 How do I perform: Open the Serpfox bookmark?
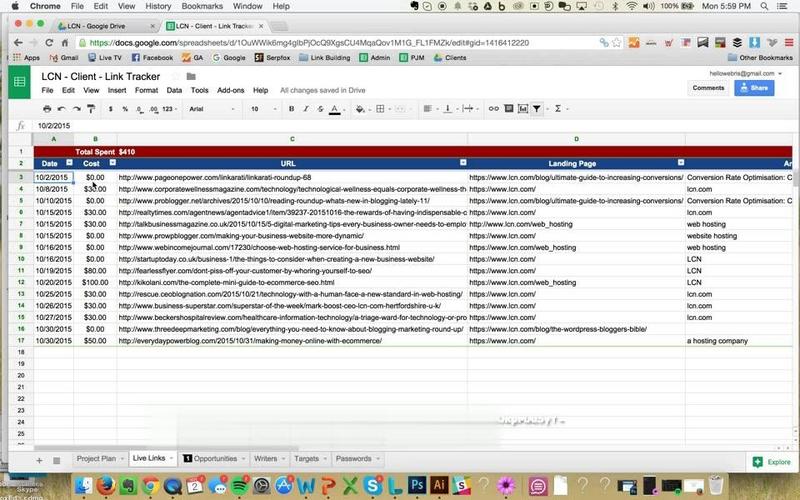click(x=272, y=58)
